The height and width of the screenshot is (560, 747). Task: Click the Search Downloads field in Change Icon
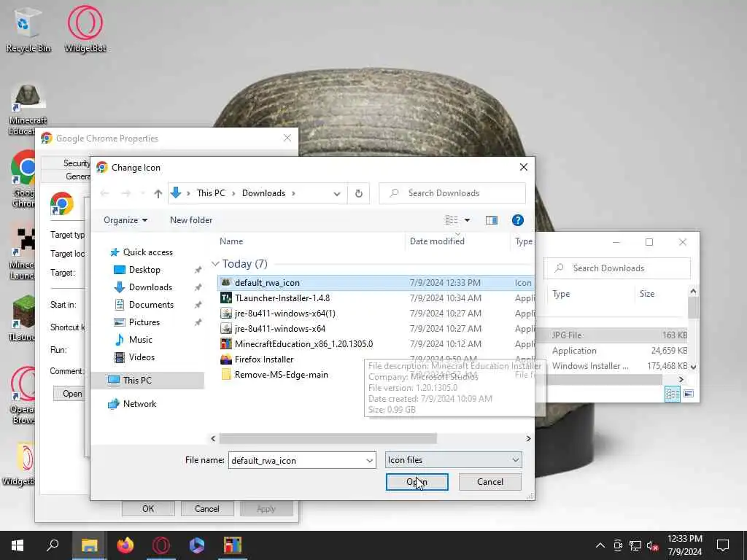[452, 193]
